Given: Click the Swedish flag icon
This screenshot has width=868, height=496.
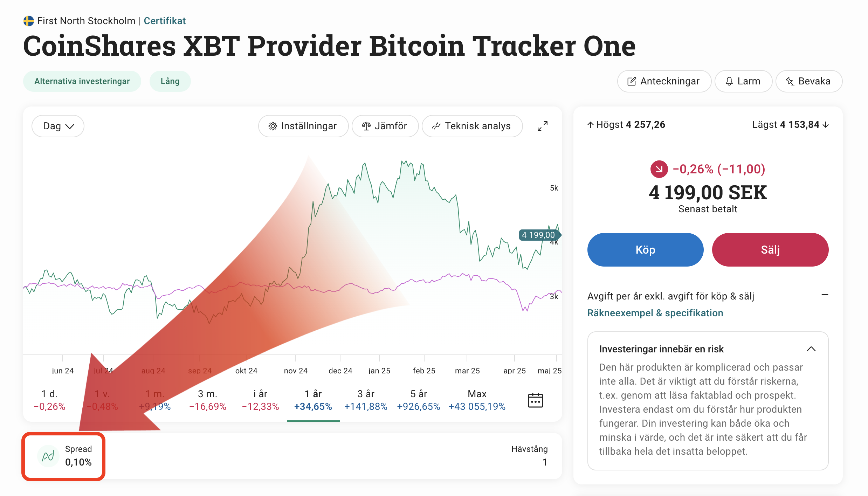Looking at the screenshot, I should click(29, 21).
